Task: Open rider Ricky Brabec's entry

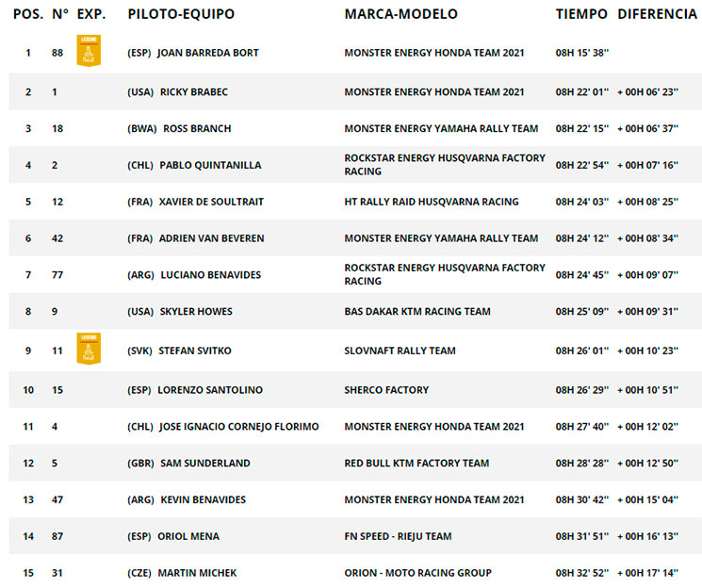Action: point(194,92)
